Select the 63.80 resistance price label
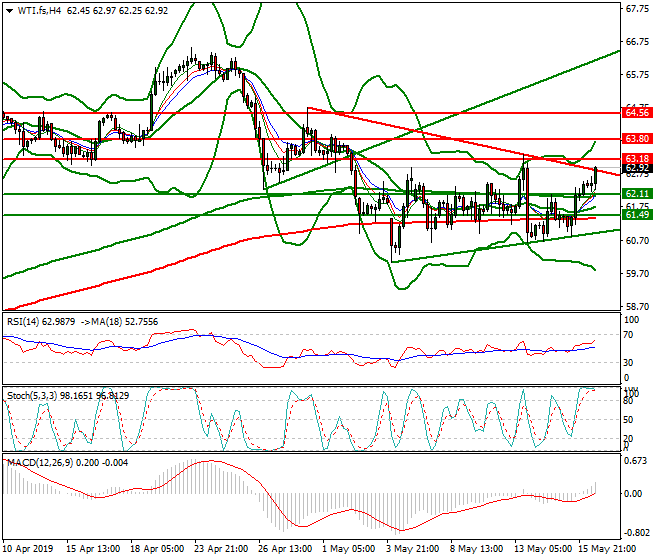Viewport: 660px width, 560px height. (x=637, y=139)
